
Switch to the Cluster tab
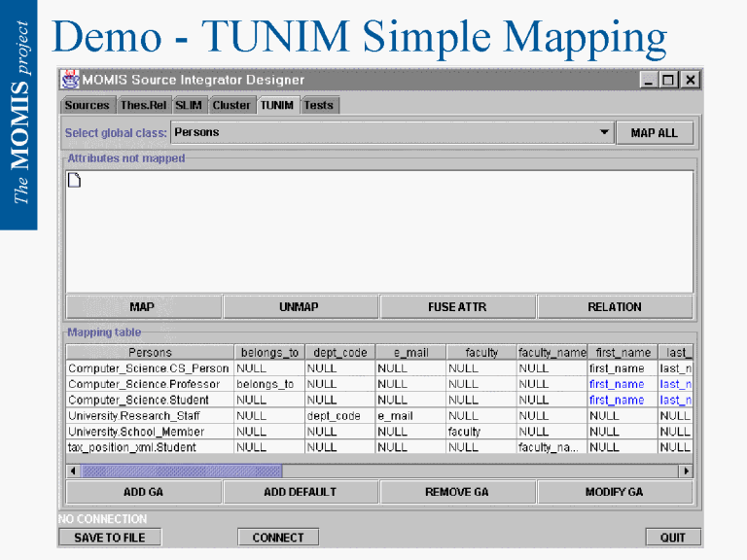[231, 105]
